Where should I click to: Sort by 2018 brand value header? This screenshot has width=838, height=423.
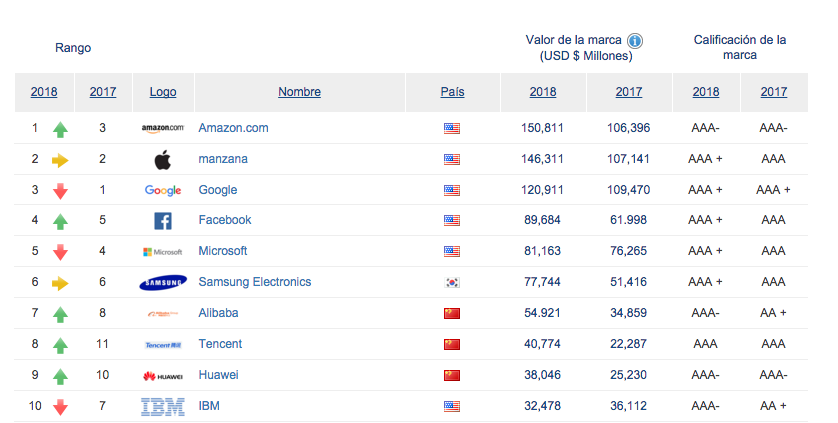coord(543,92)
